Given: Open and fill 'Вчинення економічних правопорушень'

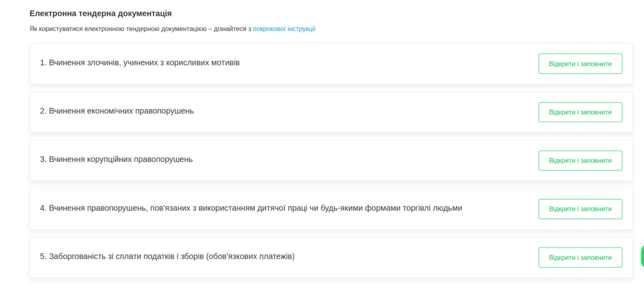Looking at the screenshot, I should tap(580, 112).
